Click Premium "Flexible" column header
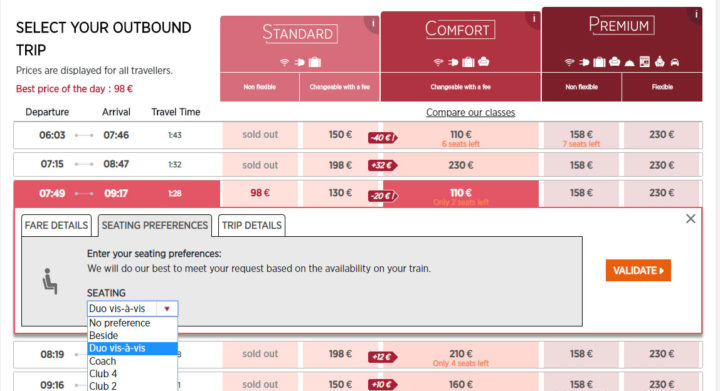This screenshot has height=391, width=720. 662,87
